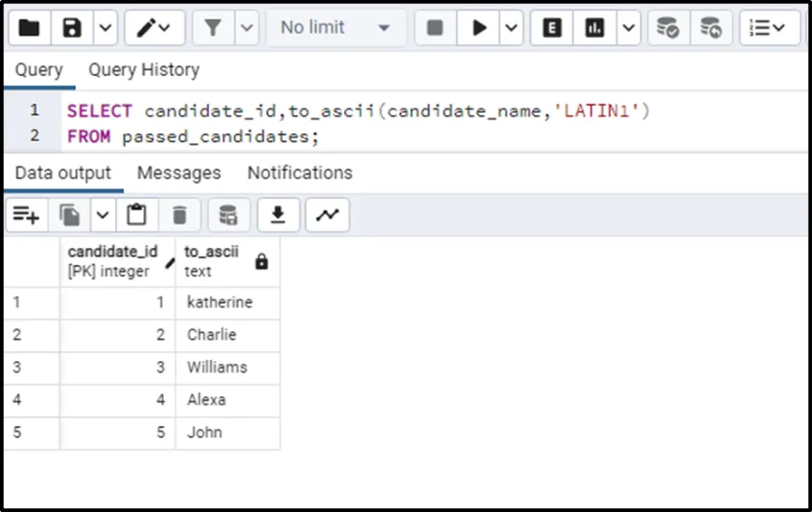The image size is (812, 512).
Task: Click the Save File disk icon
Action: 72,28
